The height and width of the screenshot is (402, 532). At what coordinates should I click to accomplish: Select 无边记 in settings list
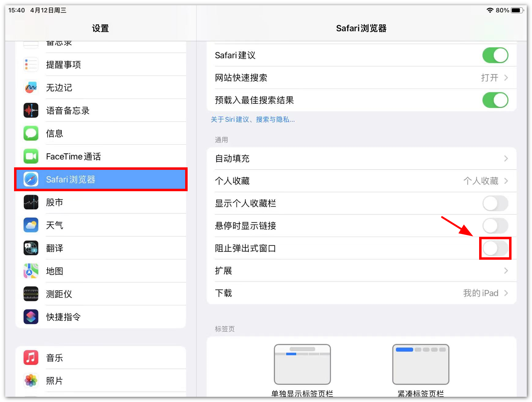coord(101,87)
